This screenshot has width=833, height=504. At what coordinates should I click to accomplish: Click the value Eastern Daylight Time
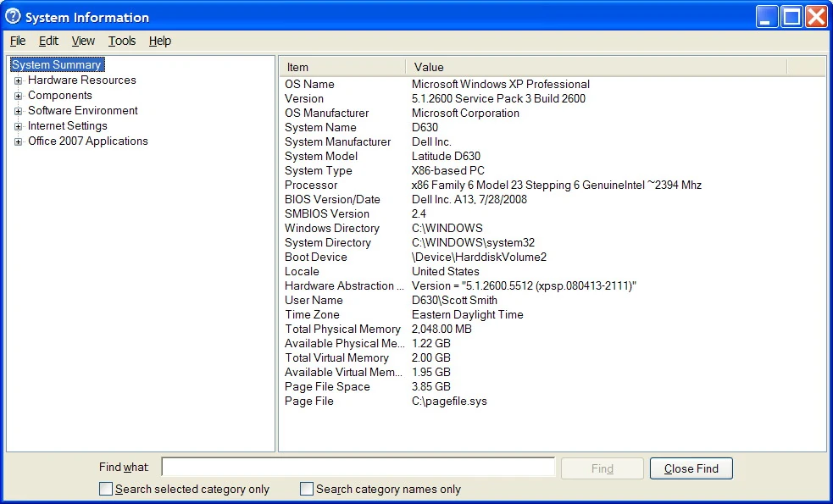[468, 314]
